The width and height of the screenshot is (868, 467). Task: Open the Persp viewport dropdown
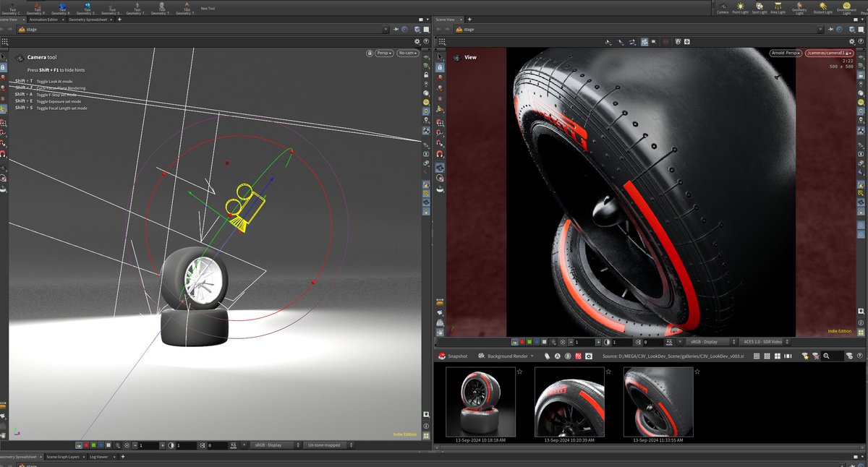tap(384, 53)
